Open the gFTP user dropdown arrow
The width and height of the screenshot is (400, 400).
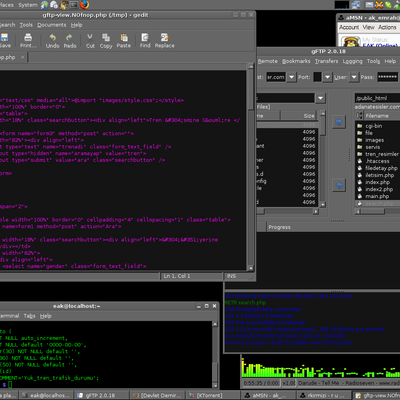[x=354, y=77]
